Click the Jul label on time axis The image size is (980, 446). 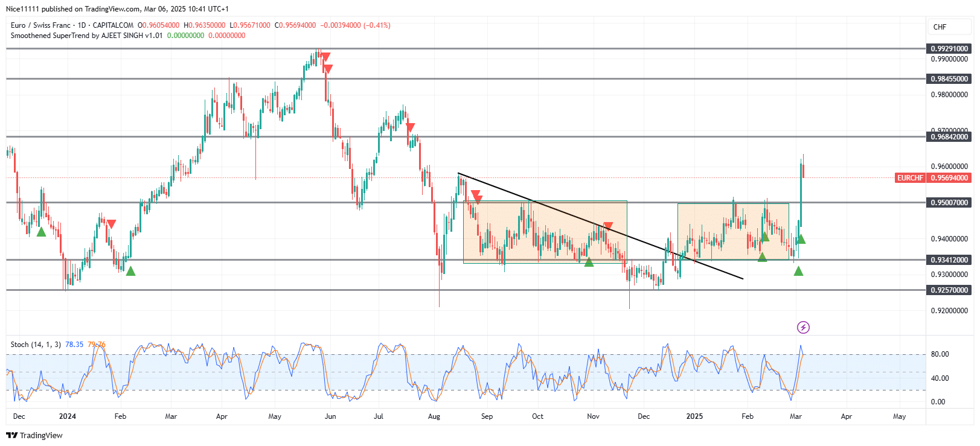pos(379,416)
